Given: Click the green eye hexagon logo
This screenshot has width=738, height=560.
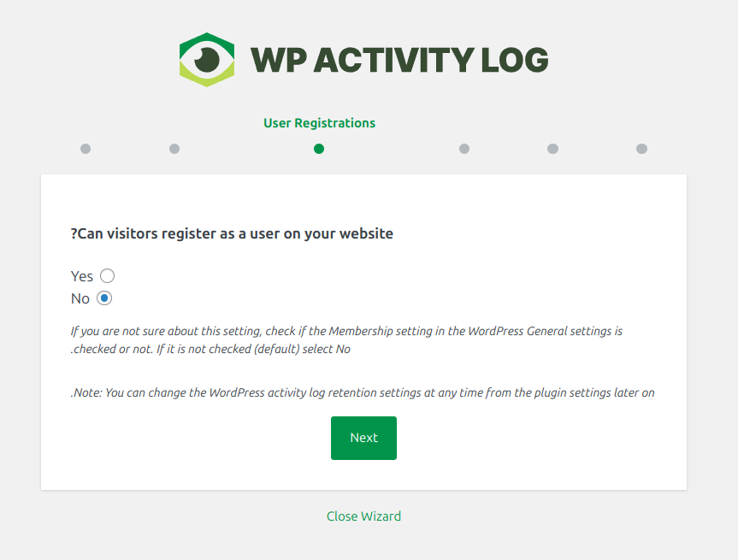Looking at the screenshot, I should point(207,60).
